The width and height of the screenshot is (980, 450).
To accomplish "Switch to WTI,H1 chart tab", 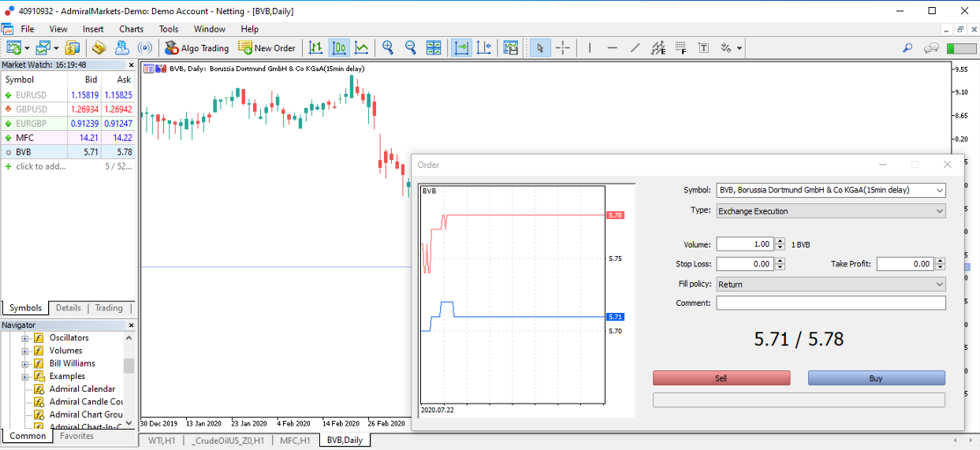I will (x=162, y=441).
